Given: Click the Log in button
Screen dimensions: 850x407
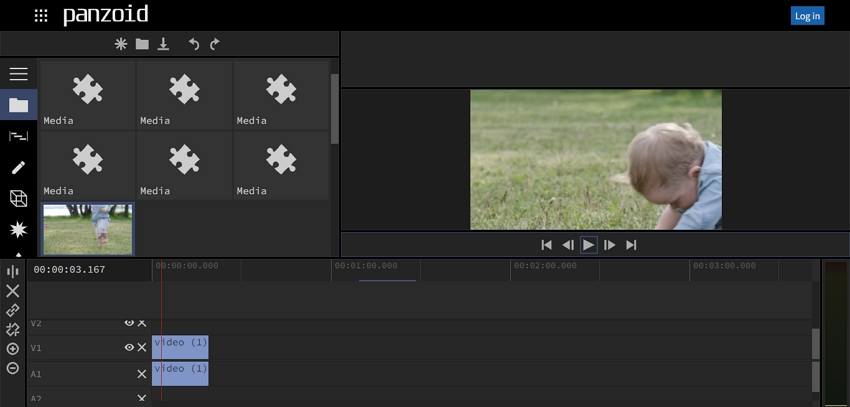Looking at the screenshot, I should point(807,16).
